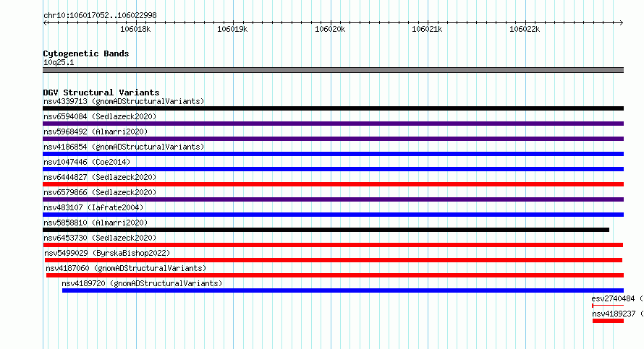This screenshot has width=644, height=349.
Task: Open nsv5499029 (ByrskaBishop2022) label
Action: 107,253
